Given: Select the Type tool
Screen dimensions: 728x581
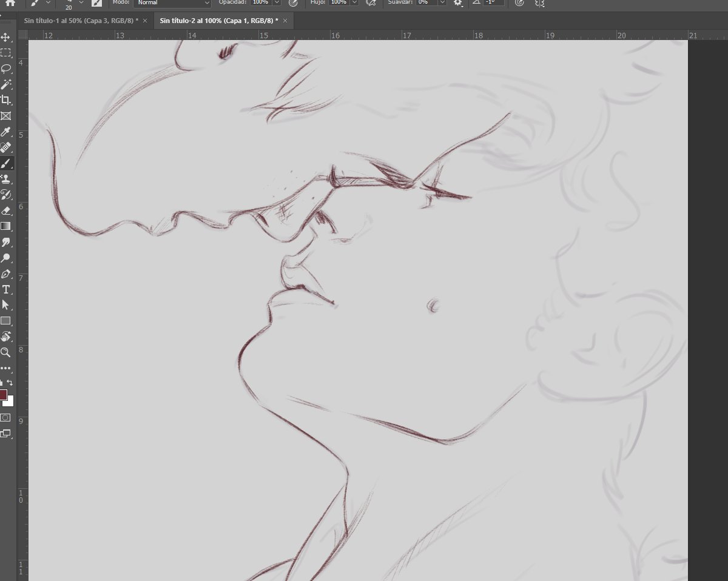Looking at the screenshot, I should (6, 289).
